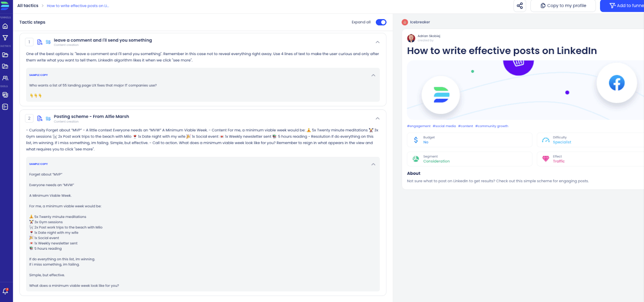Open the funnel icon in the sidebar
The height and width of the screenshot is (302, 644).
pyautogui.click(x=5, y=38)
